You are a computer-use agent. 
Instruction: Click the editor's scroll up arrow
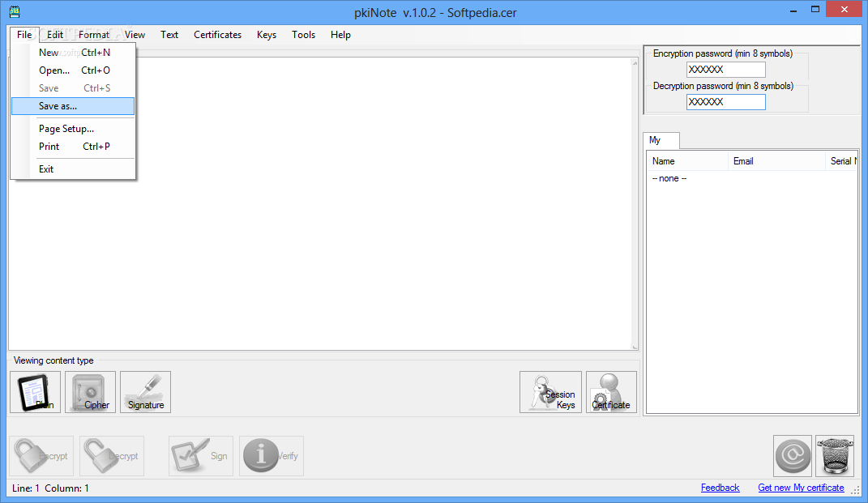pos(635,62)
